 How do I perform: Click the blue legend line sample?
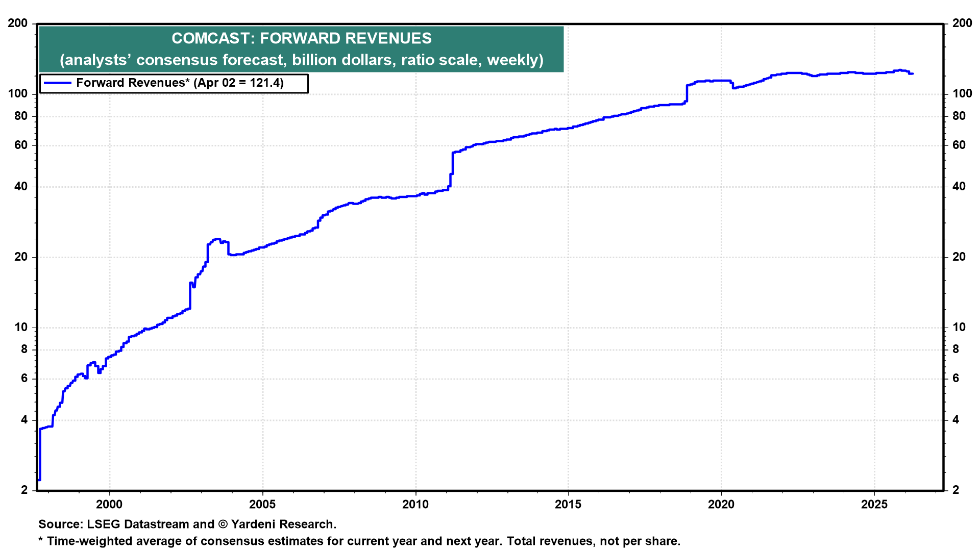(57, 83)
